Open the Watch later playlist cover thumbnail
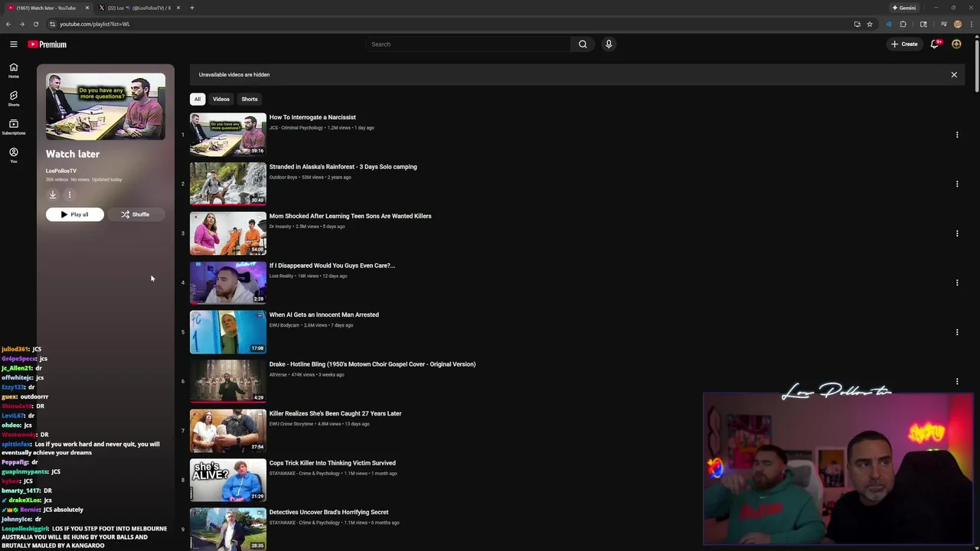 point(106,106)
